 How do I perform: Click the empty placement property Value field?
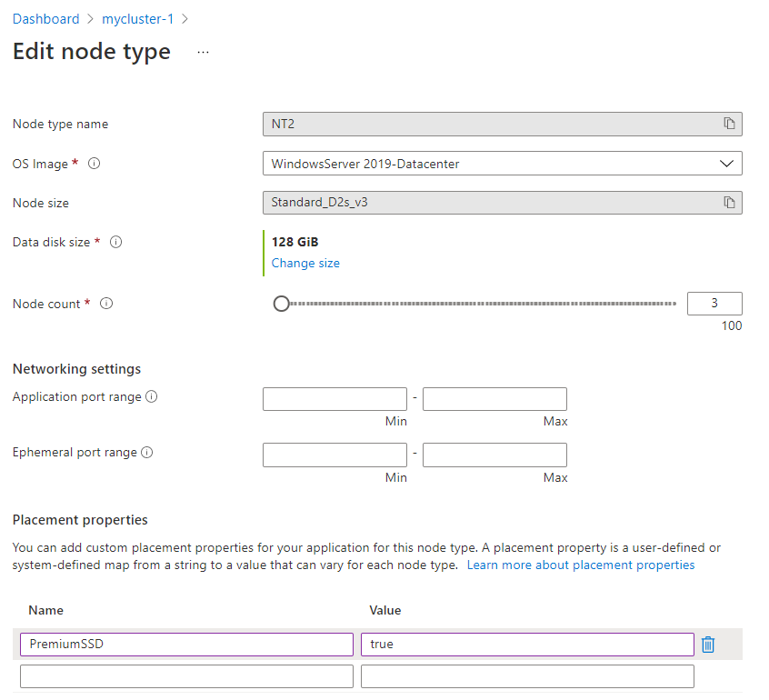pyautogui.click(x=527, y=676)
